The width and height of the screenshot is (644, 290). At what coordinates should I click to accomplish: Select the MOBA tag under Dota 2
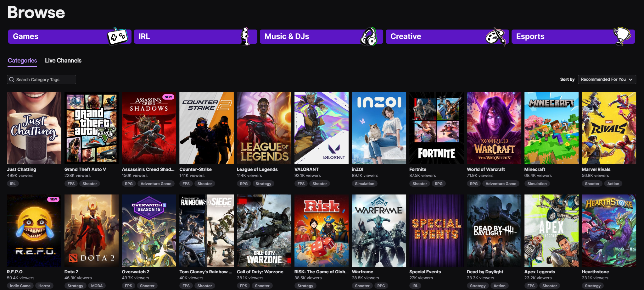[97, 286]
